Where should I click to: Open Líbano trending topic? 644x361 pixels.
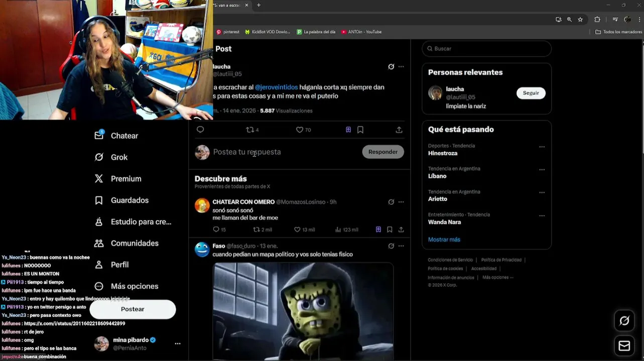pyautogui.click(x=437, y=176)
